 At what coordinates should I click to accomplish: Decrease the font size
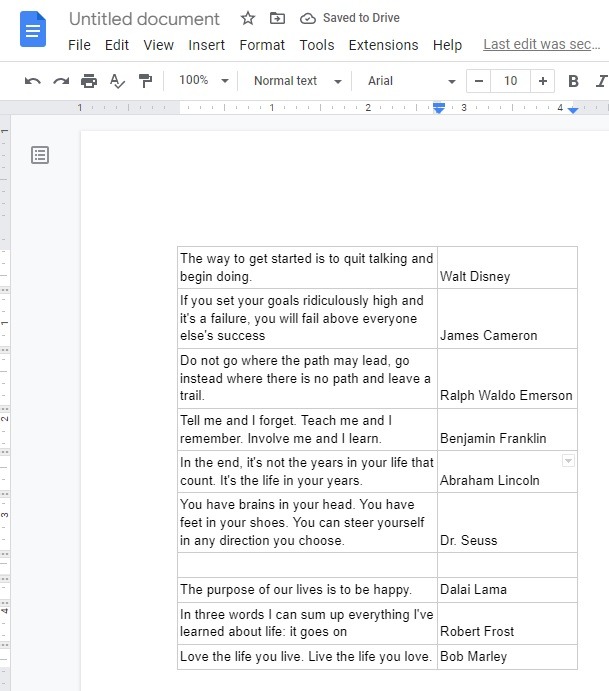(x=479, y=81)
